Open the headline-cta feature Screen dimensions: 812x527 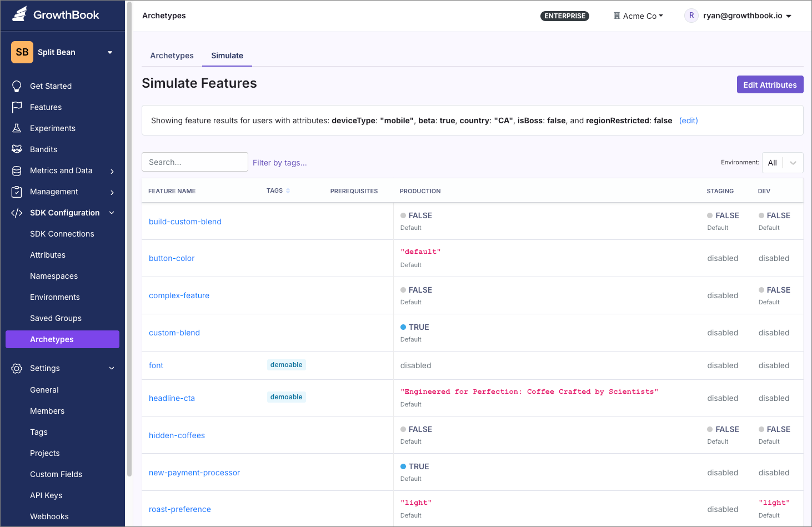point(172,398)
